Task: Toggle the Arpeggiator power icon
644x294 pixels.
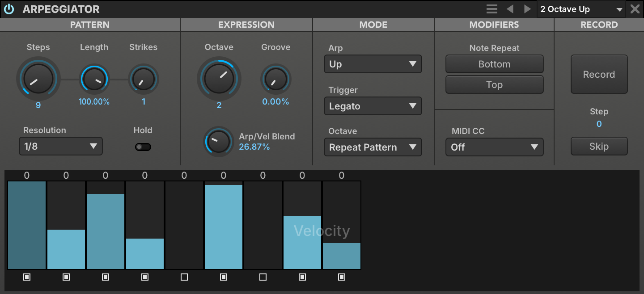Action: click(x=8, y=9)
